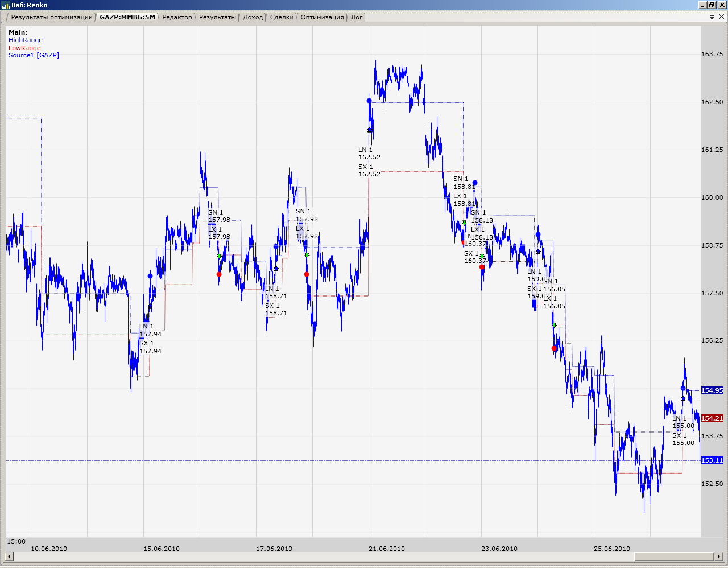Click the LX 1 156.05 trade label

click(554, 302)
